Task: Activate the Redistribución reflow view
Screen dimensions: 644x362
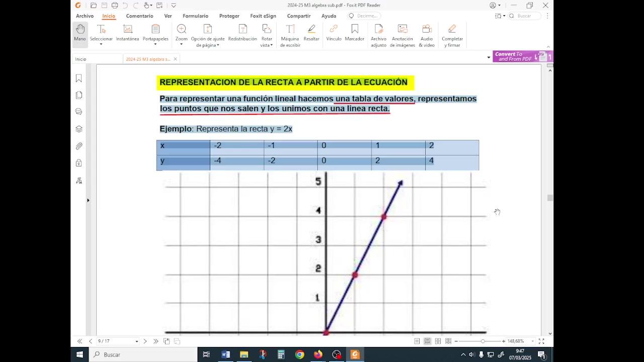Action: (x=243, y=33)
